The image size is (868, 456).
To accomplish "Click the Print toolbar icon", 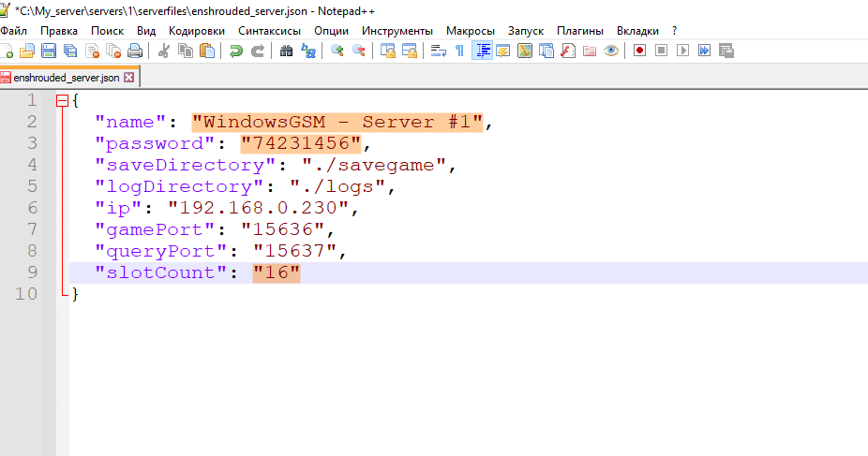I will 135,51.
